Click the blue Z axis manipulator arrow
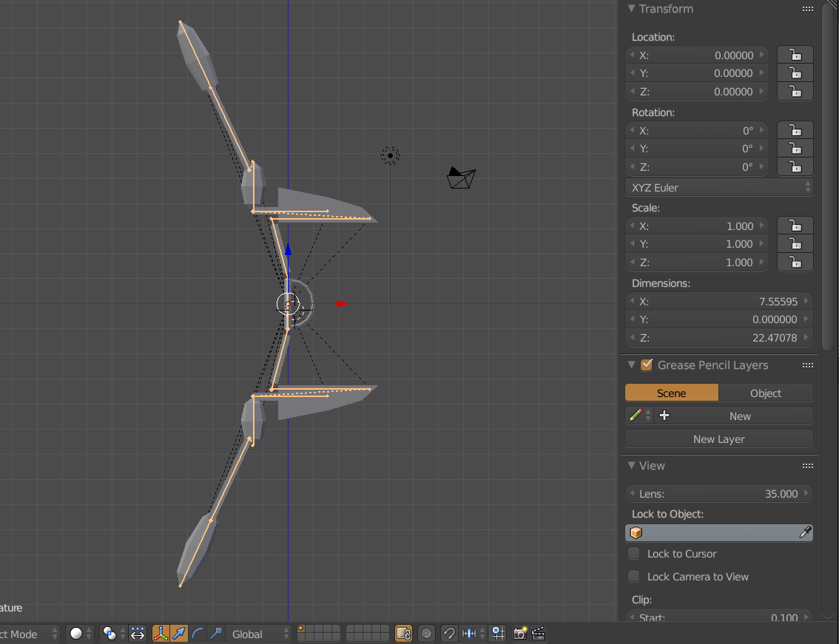Viewport: 839px width, 644px height. point(288,249)
